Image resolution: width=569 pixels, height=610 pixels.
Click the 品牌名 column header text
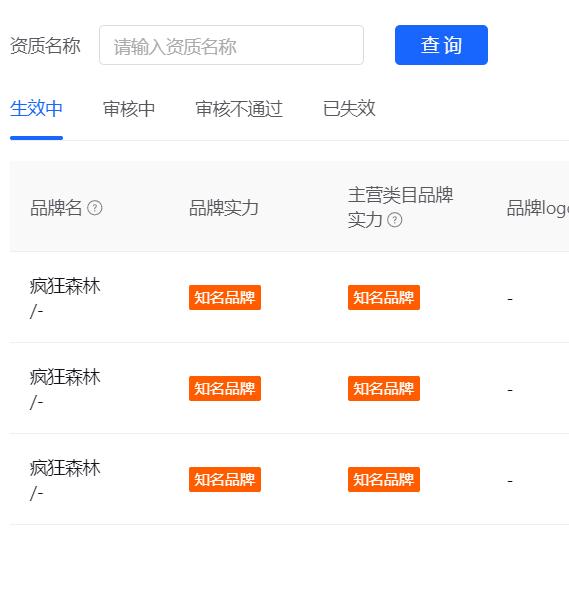(56, 208)
